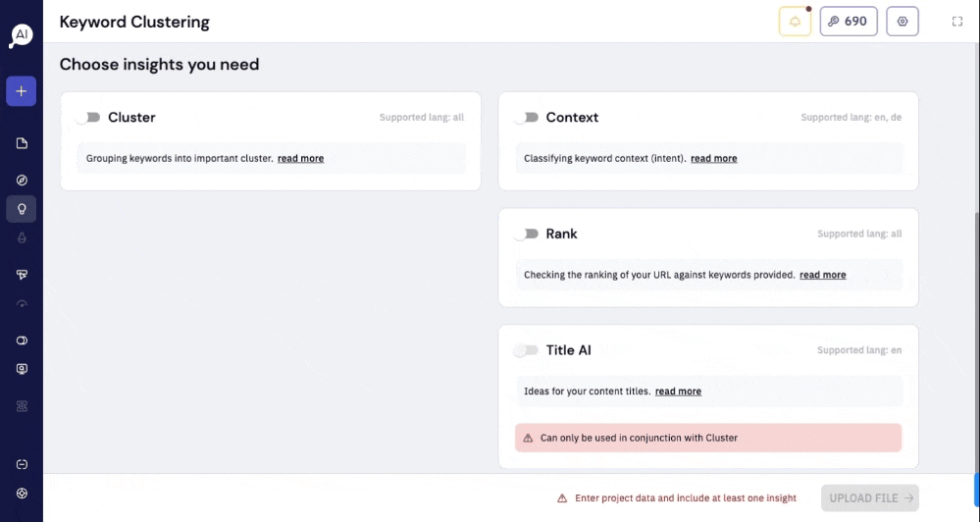
Task: Click the lifebuoy help icon at sidebar bottom
Action: pos(22,494)
